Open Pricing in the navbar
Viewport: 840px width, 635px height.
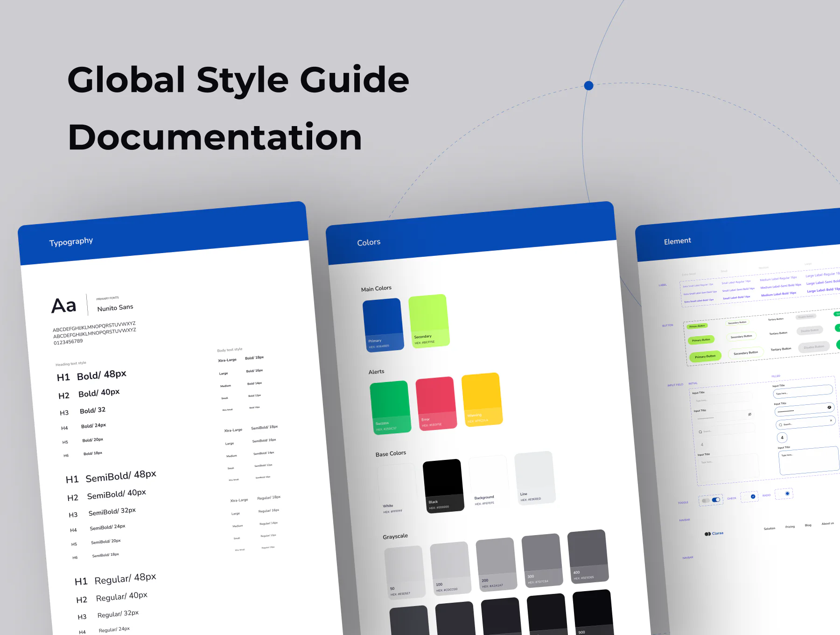[790, 527]
